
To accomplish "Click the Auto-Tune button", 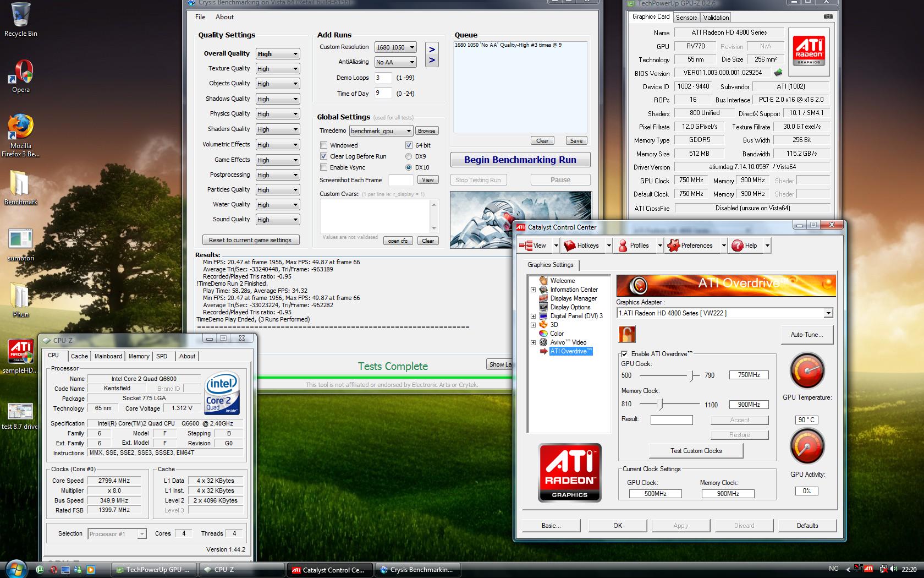I will (x=807, y=335).
